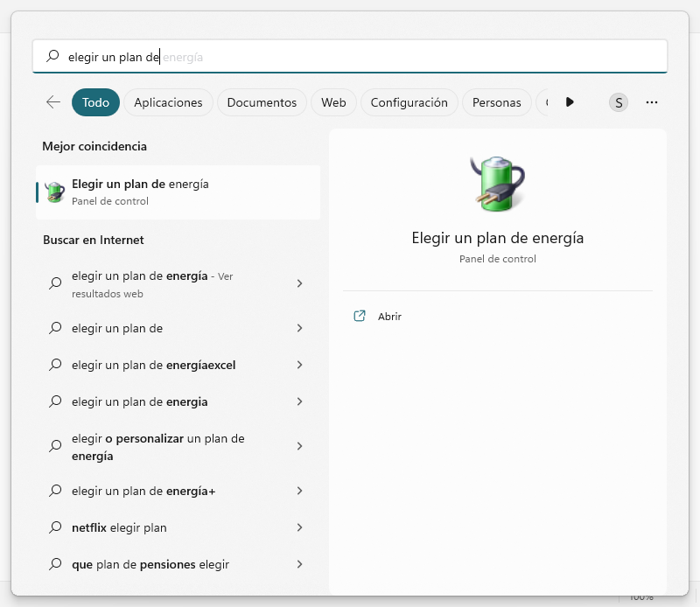Click search icon beside 'Ver resultados web' row

click(55, 284)
